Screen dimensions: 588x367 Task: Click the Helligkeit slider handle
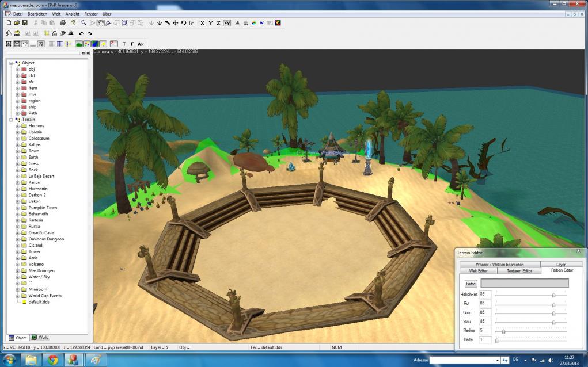pyautogui.click(x=553, y=295)
